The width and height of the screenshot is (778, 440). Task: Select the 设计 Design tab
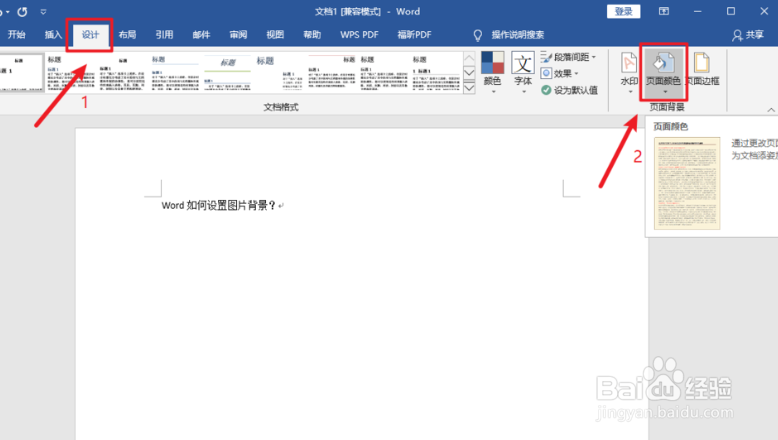[90, 35]
